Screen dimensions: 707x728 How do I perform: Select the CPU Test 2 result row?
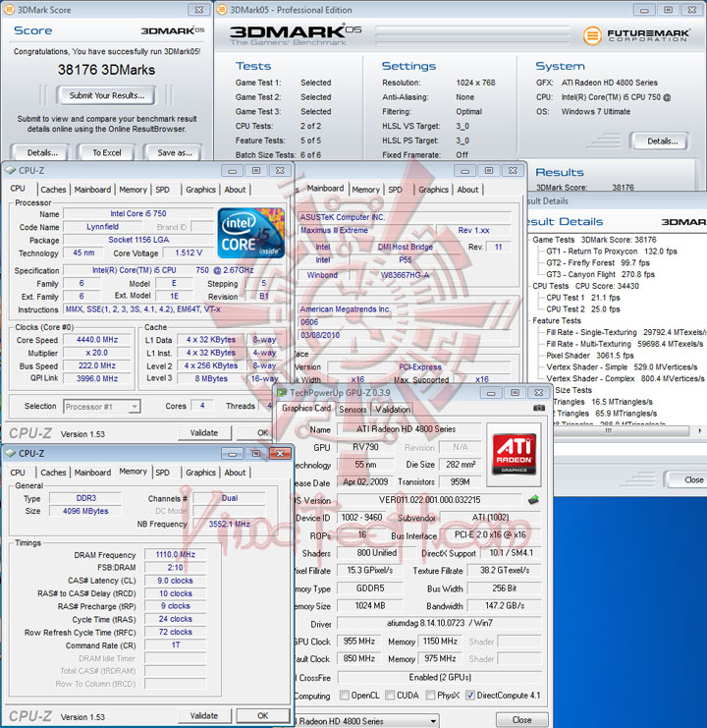tap(583, 309)
